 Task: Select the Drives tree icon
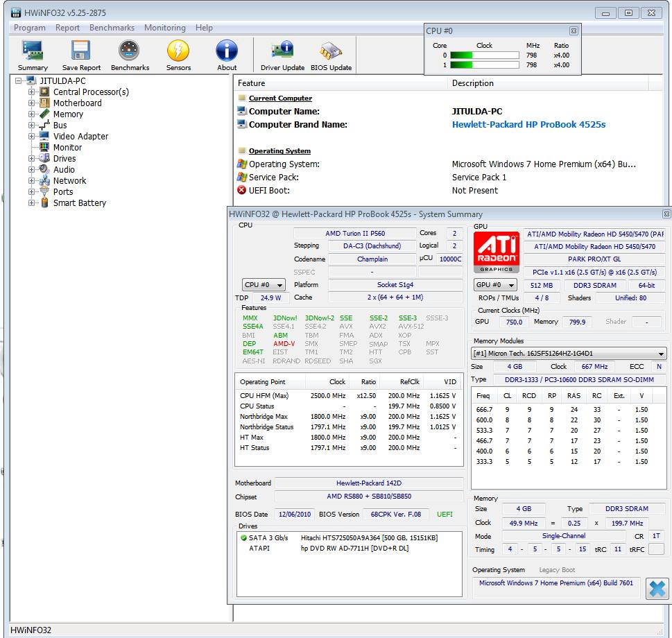(x=44, y=159)
